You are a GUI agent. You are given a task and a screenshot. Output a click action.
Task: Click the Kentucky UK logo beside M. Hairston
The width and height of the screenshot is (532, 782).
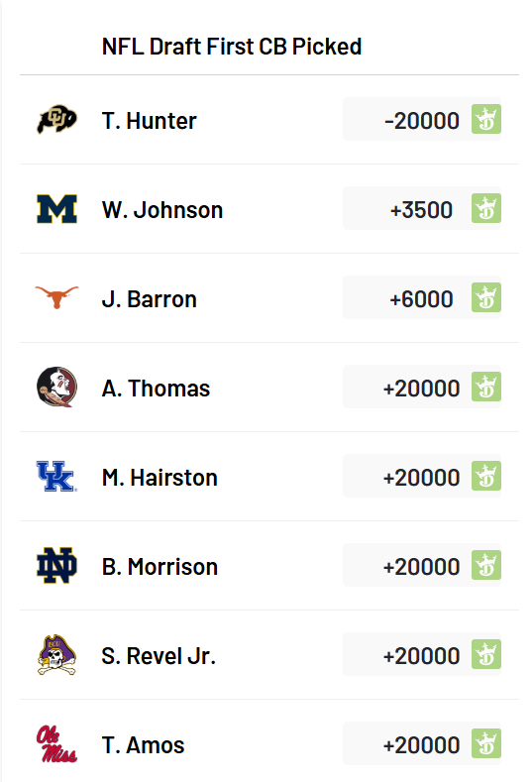coord(56,477)
